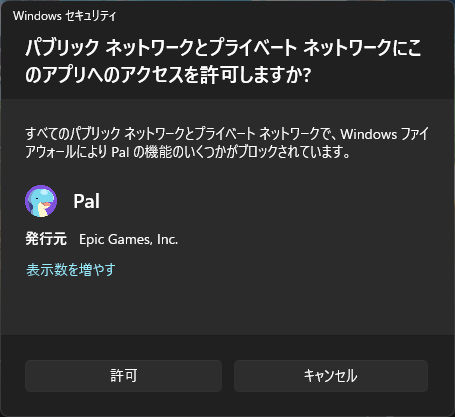The image size is (455, 417).
Task: Allow access with the 許可 button
Action: (123, 376)
